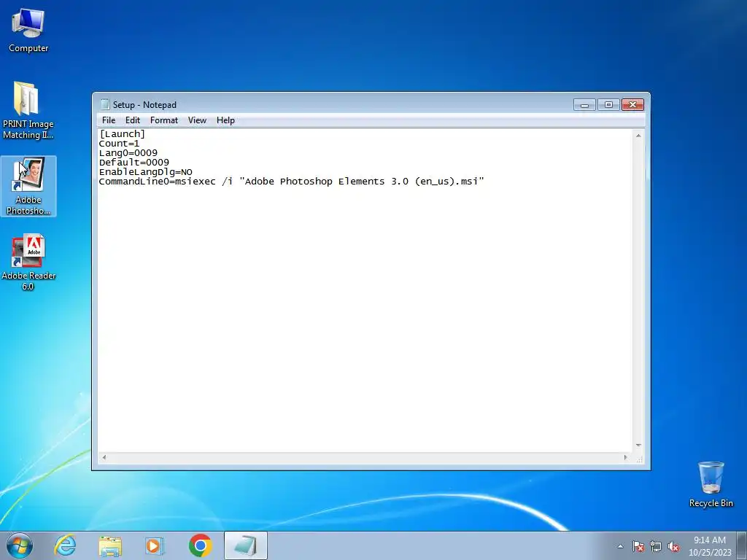The width and height of the screenshot is (747, 560).
Task: Minimize the Setup Notepad window
Action: point(584,105)
